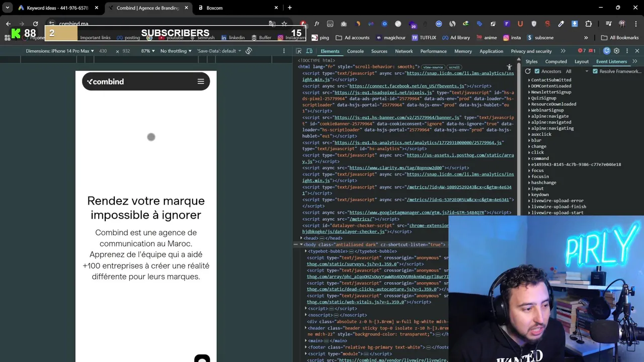Click the camera screenshot extension icon
644x362 pixels.
pyautogui.click(x=344, y=24)
